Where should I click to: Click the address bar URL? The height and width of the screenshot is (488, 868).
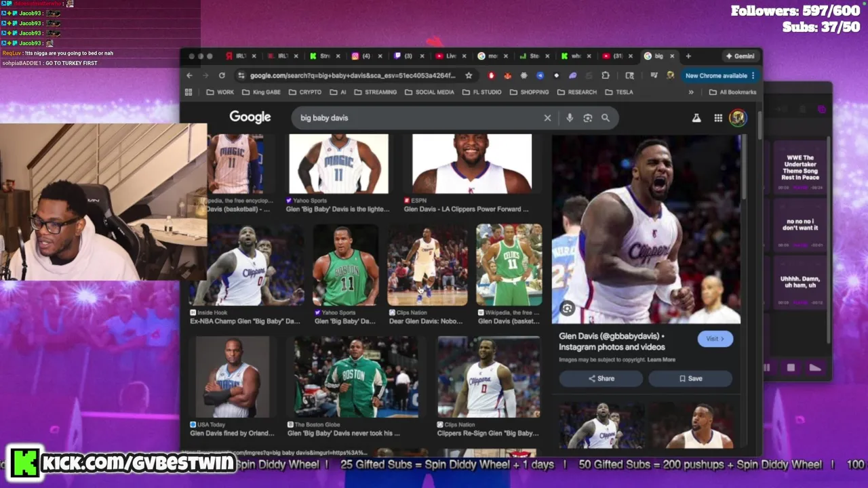click(x=353, y=75)
